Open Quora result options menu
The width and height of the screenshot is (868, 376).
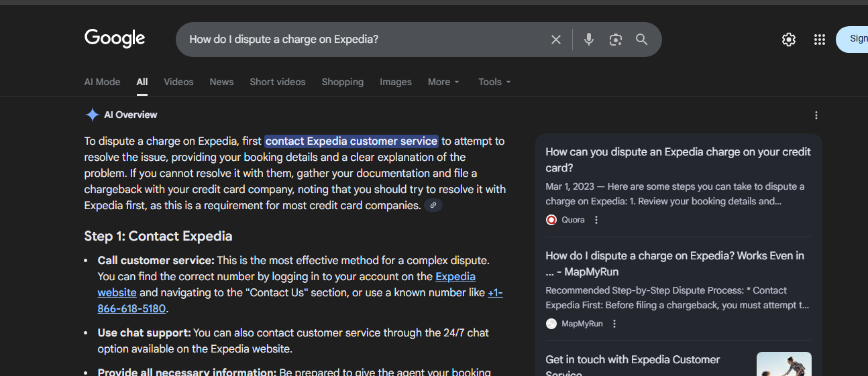(596, 220)
